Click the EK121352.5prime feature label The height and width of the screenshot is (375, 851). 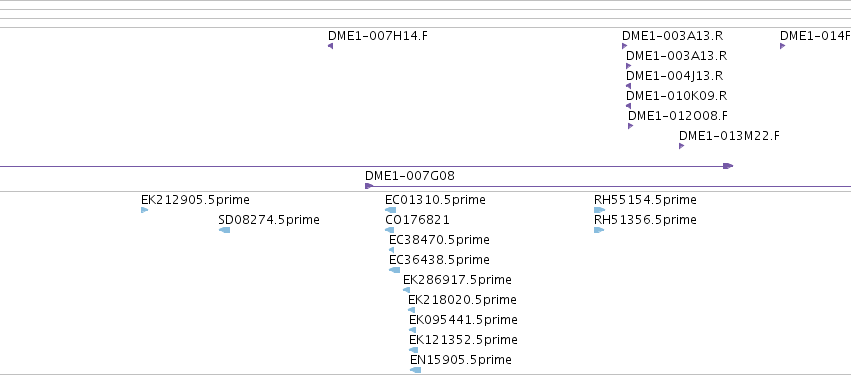tap(463, 340)
